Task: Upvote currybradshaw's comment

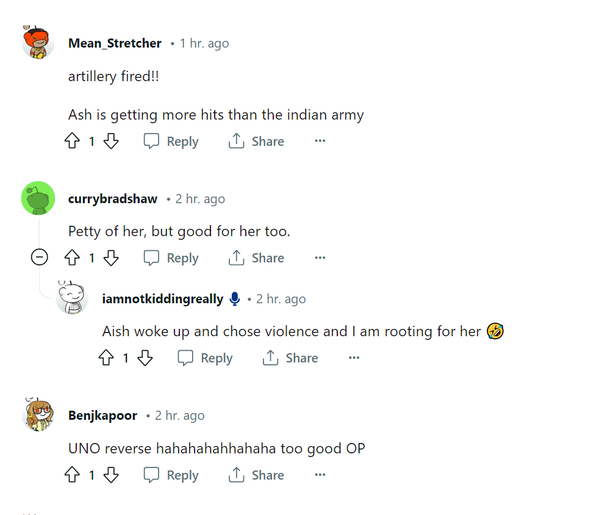Action: [72, 258]
